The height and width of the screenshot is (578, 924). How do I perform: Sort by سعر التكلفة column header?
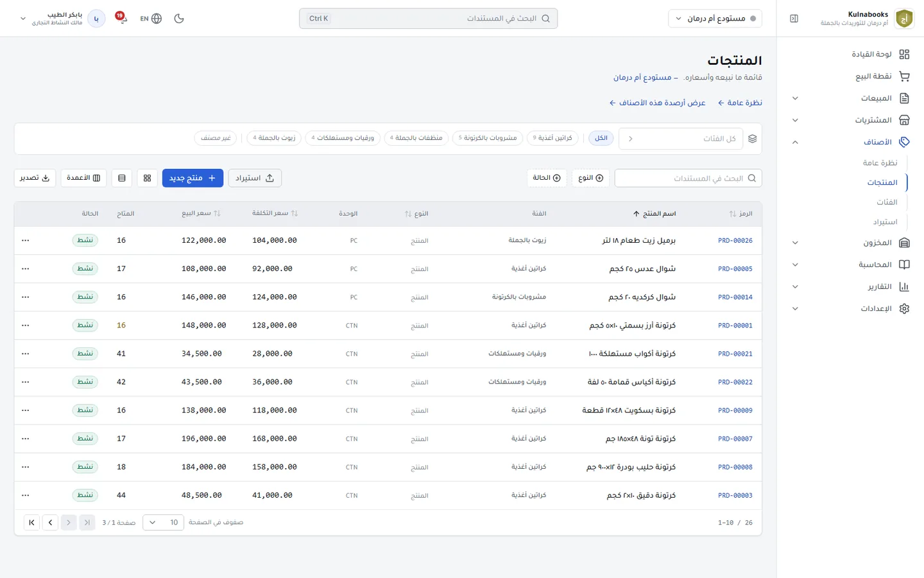point(275,213)
